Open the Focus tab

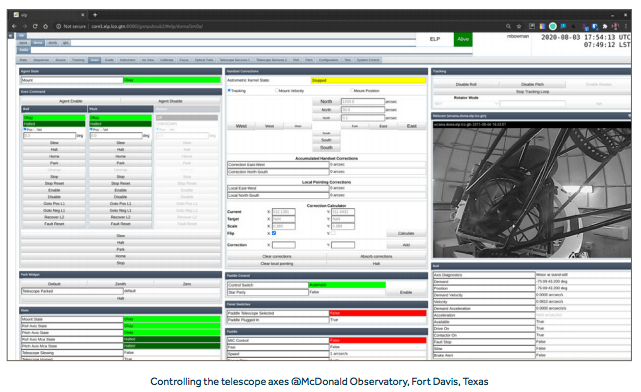(184, 60)
